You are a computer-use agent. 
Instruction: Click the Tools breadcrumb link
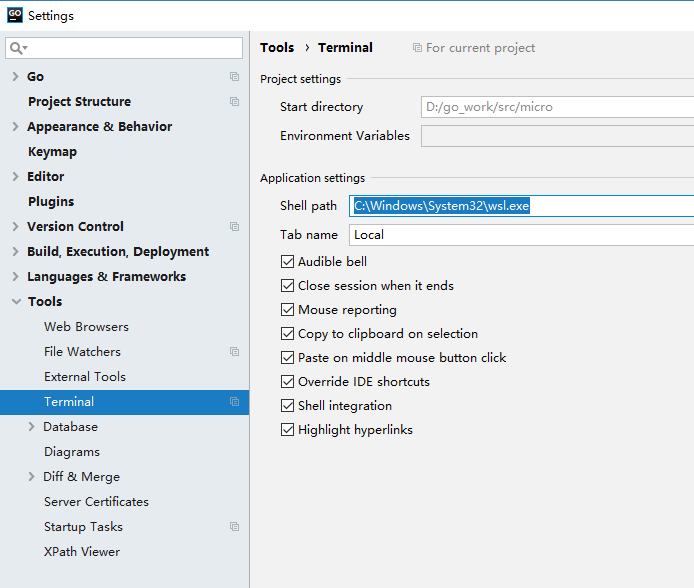[x=277, y=48]
